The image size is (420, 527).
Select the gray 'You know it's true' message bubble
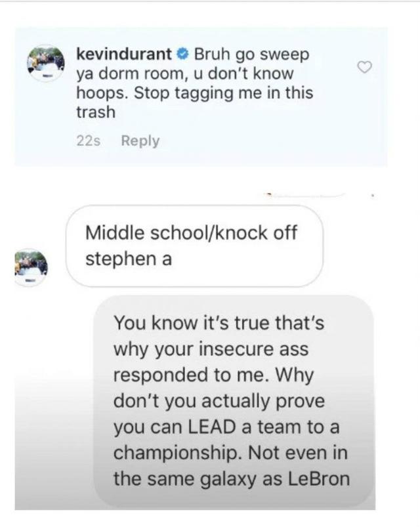pyautogui.click(x=234, y=400)
